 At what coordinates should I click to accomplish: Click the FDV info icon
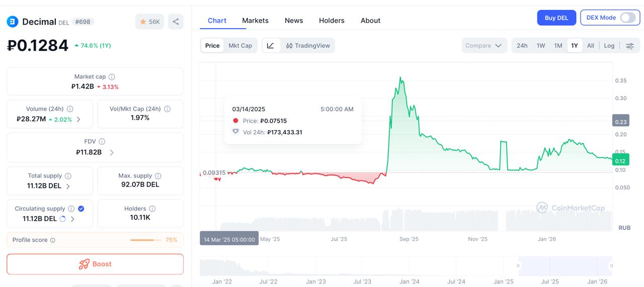[x=102, y=142]
